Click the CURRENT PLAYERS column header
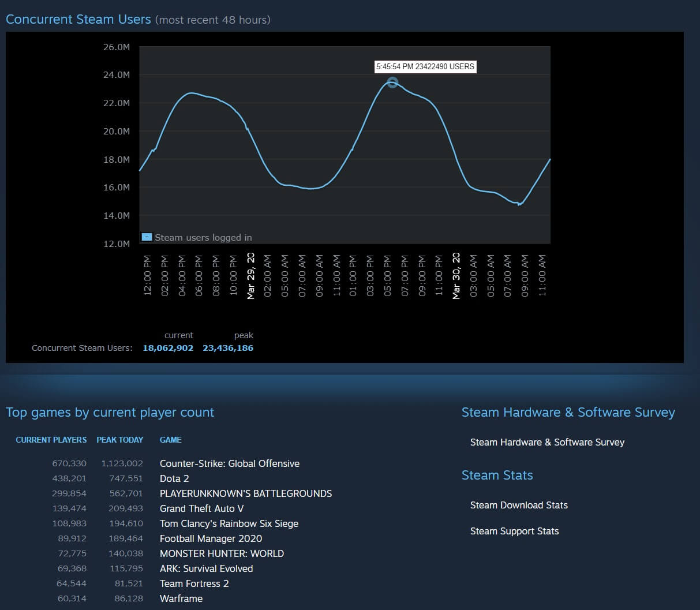The image size is (700, 610). pos(51,440)
